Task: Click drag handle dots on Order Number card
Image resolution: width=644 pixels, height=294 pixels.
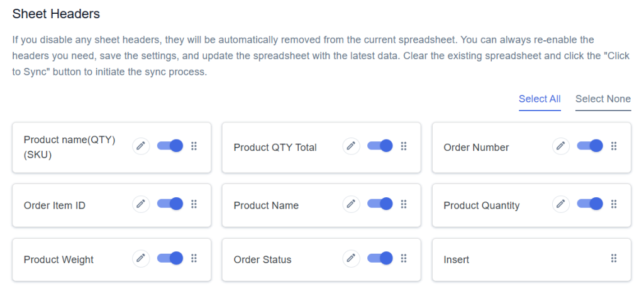Action: (614, 146)
